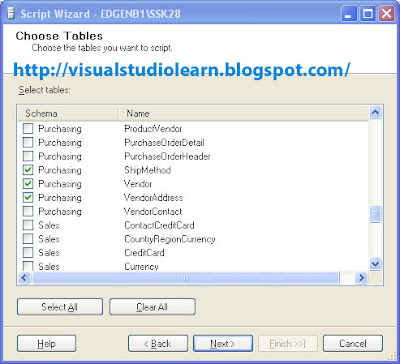Viewport: 400px width, 364px height.
Task: Check the CreditCard table checkbox
Action: point(28,252)
